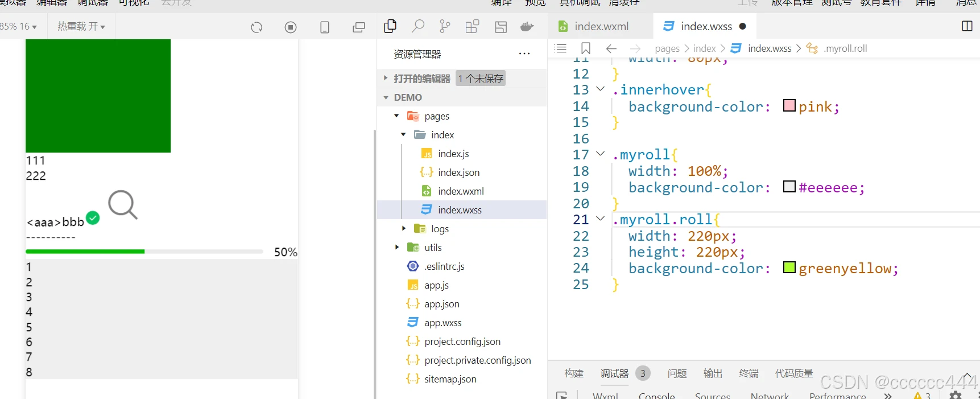The height and width of the screenshot is (399, 980).
Task: Switch to the index.wxml tab
Action: click(601, 26)
